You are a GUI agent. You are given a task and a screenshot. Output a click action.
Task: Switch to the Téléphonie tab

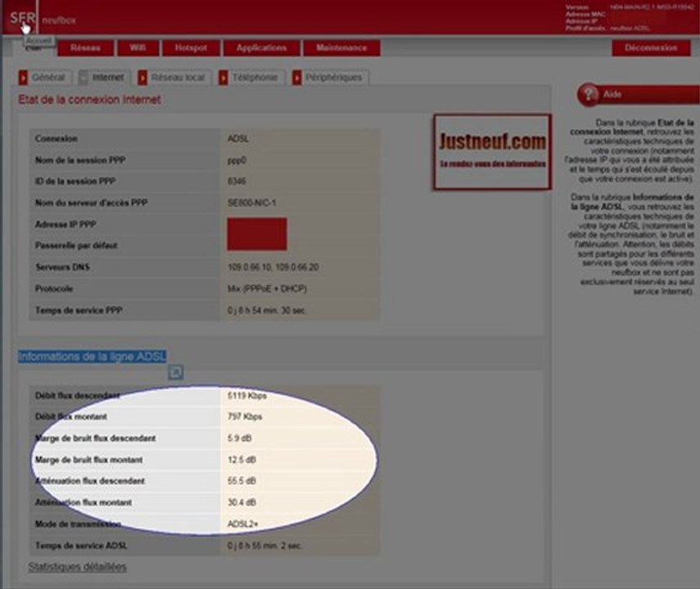[255, 78]
